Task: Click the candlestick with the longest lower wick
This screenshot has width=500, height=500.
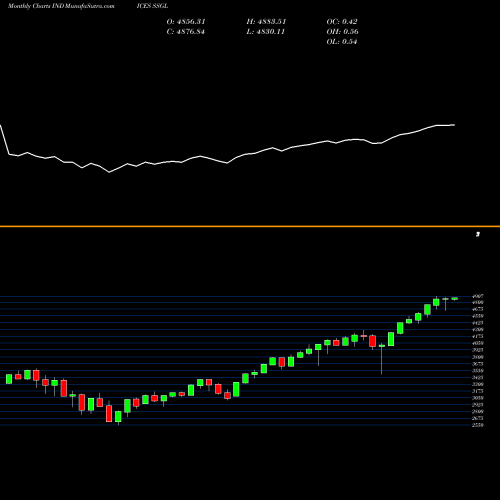Action: 382,359
